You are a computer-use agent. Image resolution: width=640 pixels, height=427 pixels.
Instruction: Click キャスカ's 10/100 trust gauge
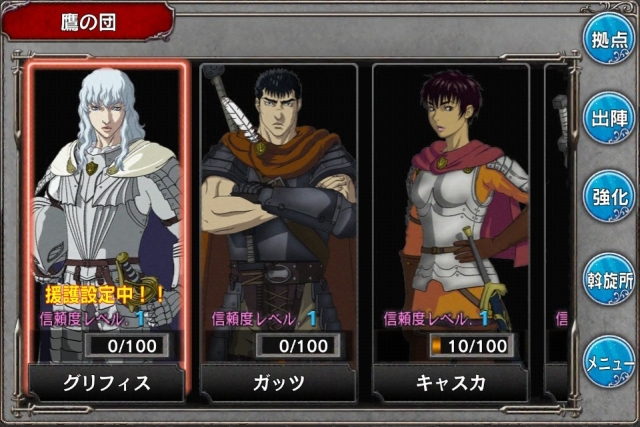(471, 345)
